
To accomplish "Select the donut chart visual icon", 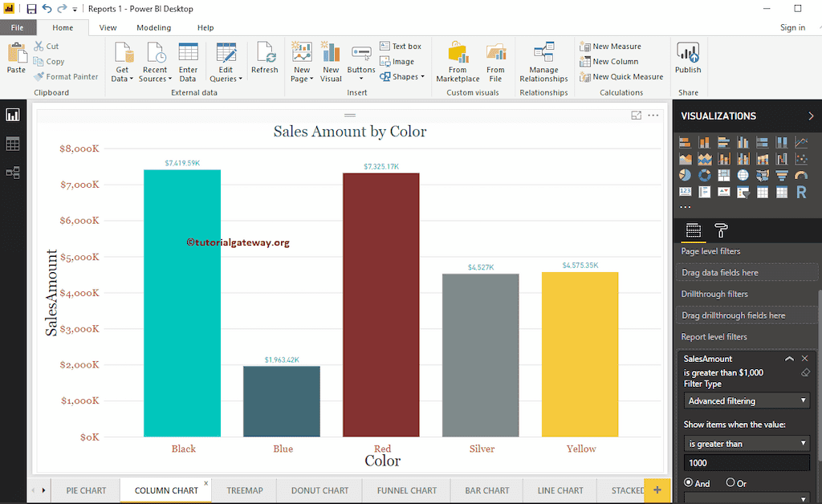I will 704,176.
